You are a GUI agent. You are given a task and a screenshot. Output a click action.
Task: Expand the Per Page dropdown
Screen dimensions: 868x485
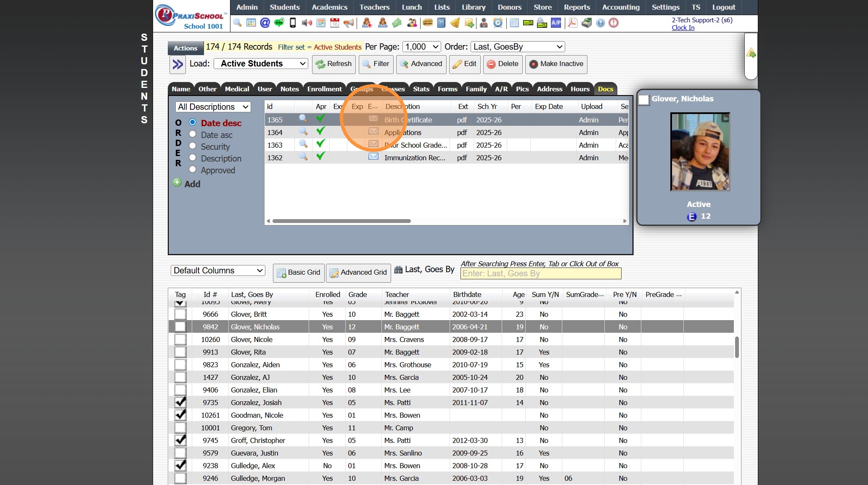[421, 47]
